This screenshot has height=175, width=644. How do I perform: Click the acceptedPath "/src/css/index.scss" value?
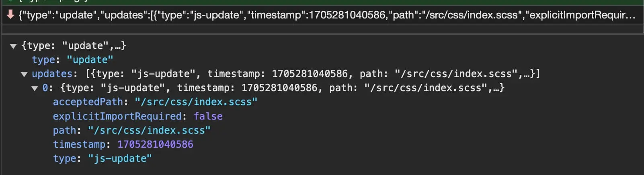pyautogui.click(x=196, y=102)
